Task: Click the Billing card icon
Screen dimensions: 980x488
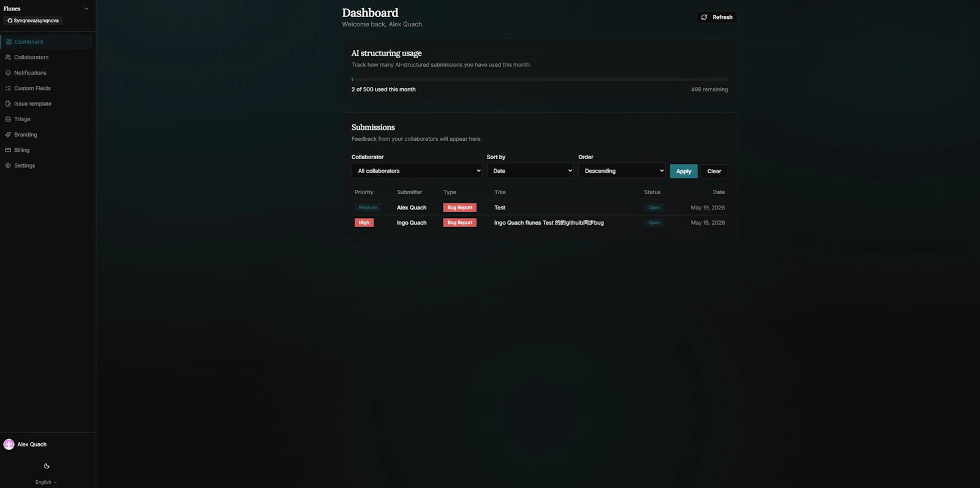Action: [x=8, y=150]
